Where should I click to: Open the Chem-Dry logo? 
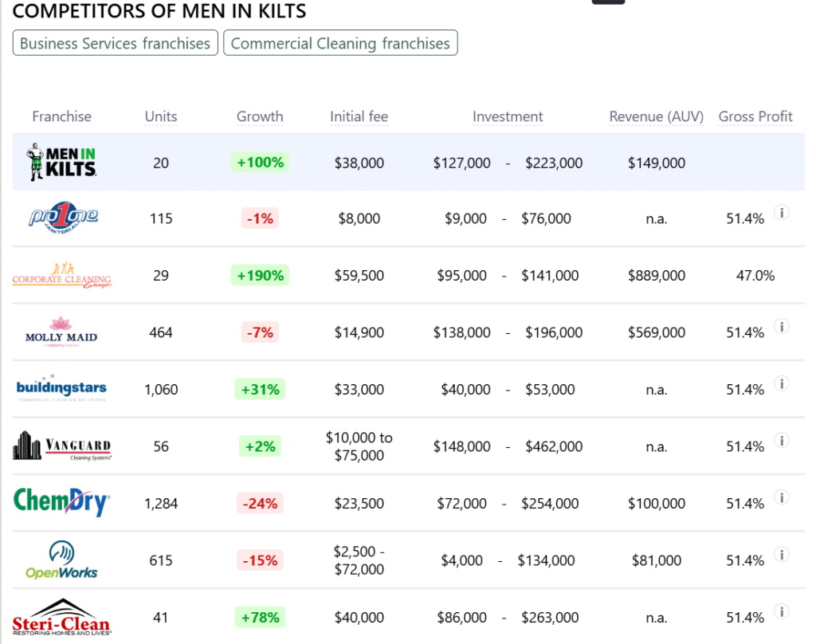coord(61,502)
